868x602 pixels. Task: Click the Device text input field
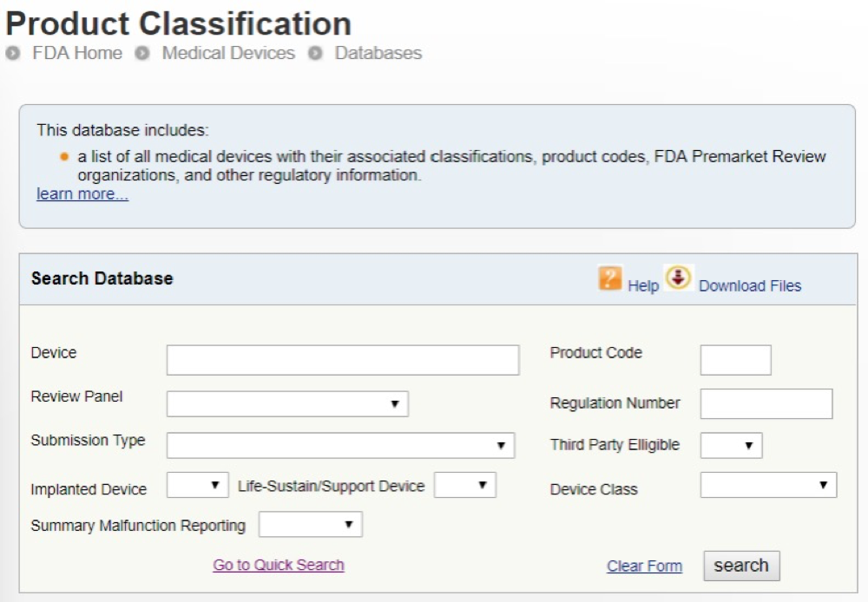click(343, 360)
